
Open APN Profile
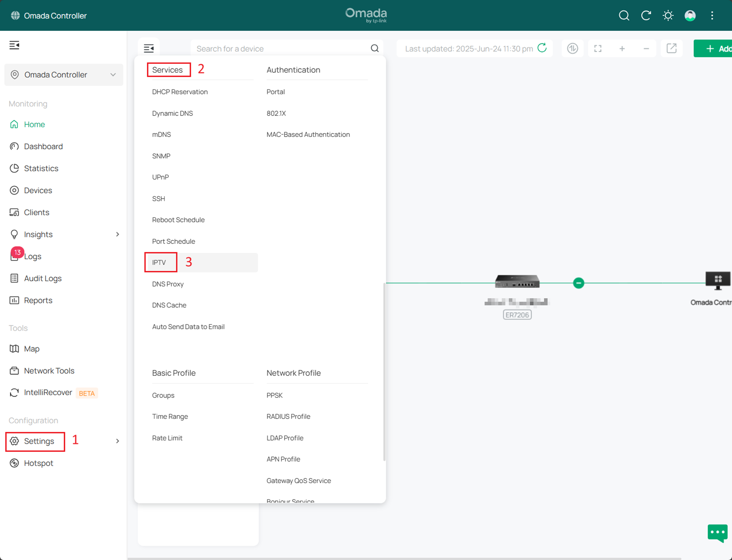tap(283, 459)
